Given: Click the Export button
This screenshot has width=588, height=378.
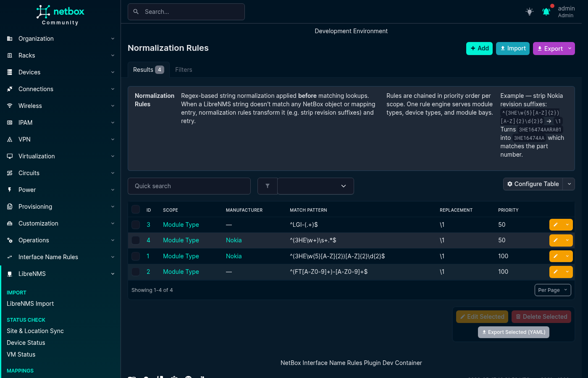Looking at the screenshot, I should tap(549, 48).
